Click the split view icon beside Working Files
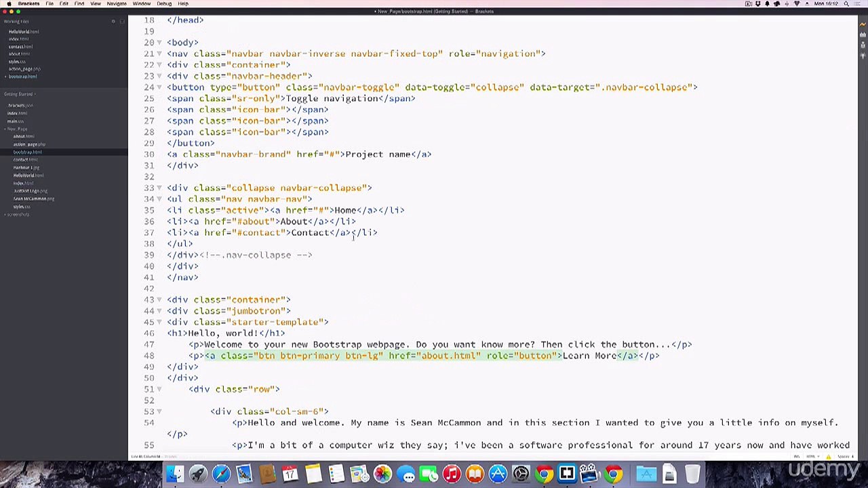 (122, 22)
